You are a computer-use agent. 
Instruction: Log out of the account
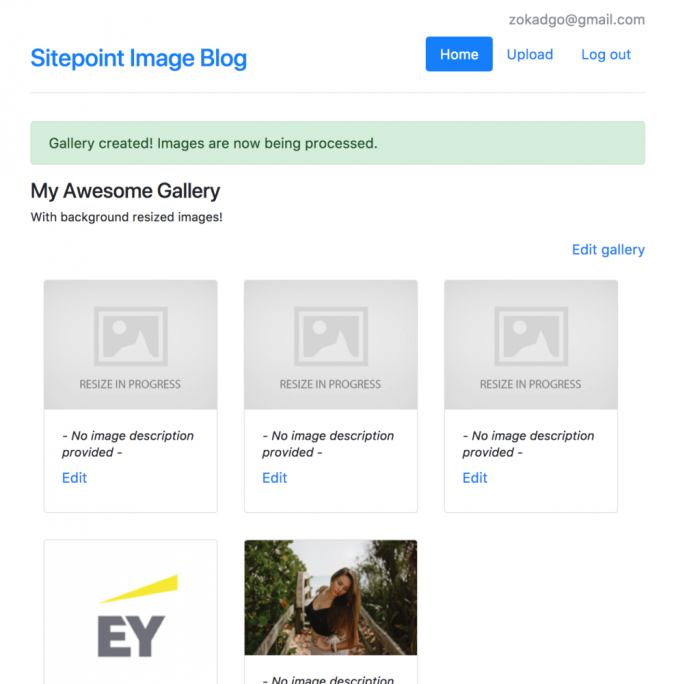tap(606, 54)
